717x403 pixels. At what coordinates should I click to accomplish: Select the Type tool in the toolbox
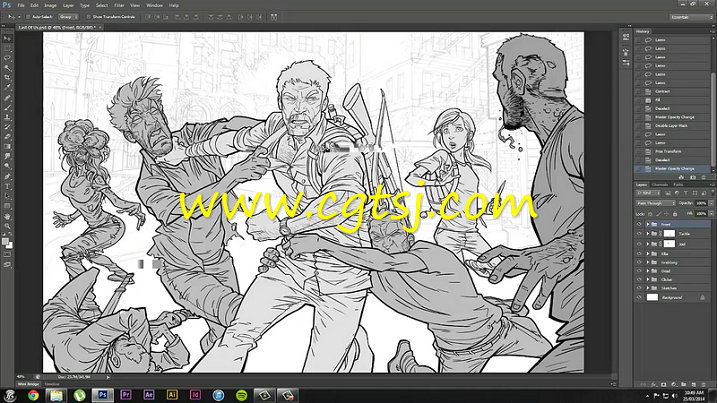pos(7,187)
